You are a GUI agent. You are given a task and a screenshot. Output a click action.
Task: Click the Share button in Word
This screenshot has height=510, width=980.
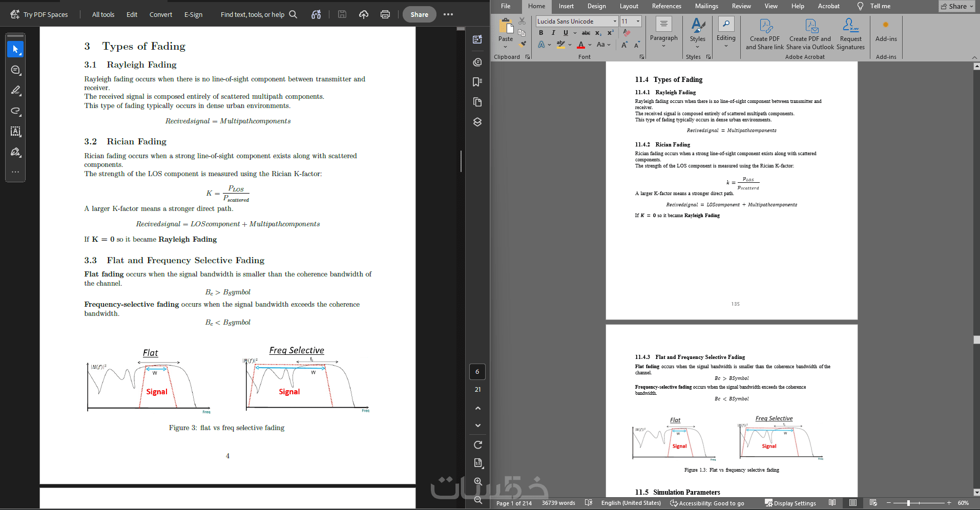(x=957, y=6)
